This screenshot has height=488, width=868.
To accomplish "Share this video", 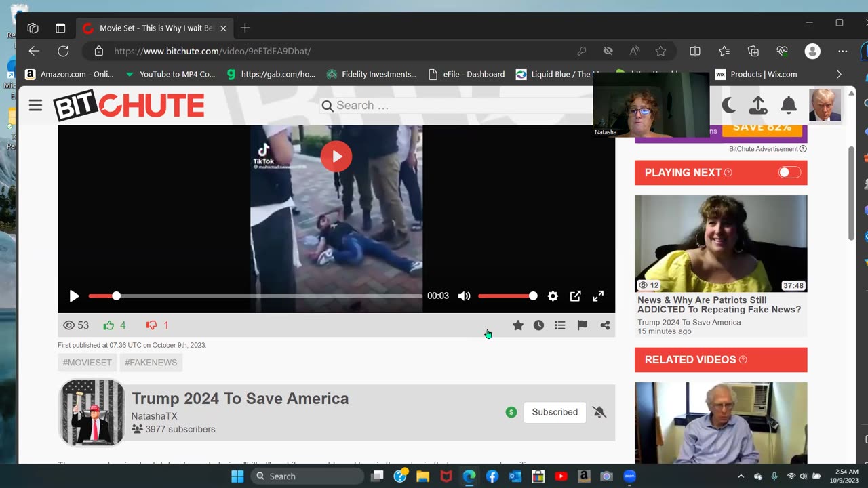I will pyautogui.click(x=605, y=325).
